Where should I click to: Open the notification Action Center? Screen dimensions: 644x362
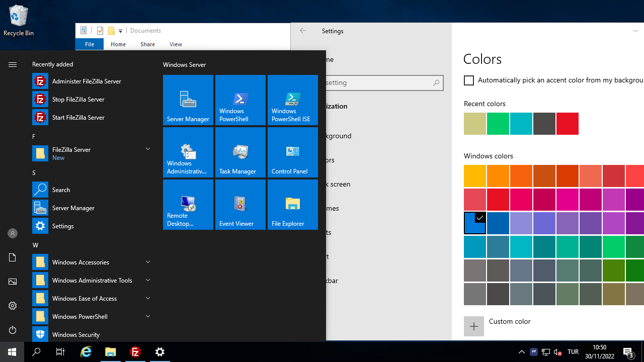click(629, 352)
